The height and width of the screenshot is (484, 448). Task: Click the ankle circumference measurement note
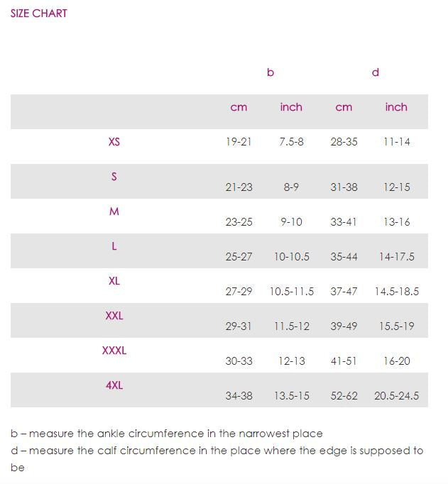click(167, 433)
